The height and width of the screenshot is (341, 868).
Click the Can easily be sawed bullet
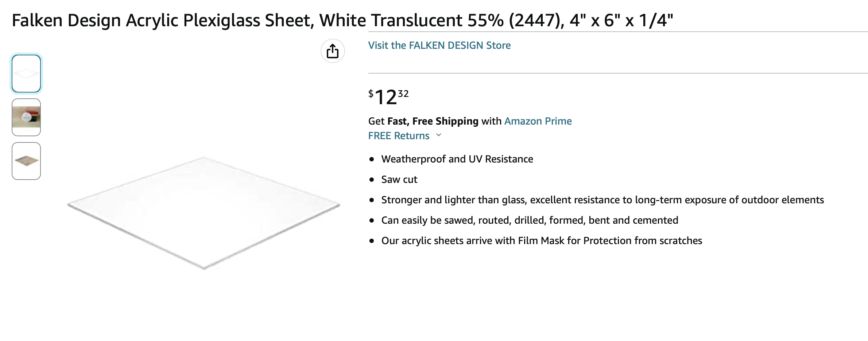tap(530, 220)
